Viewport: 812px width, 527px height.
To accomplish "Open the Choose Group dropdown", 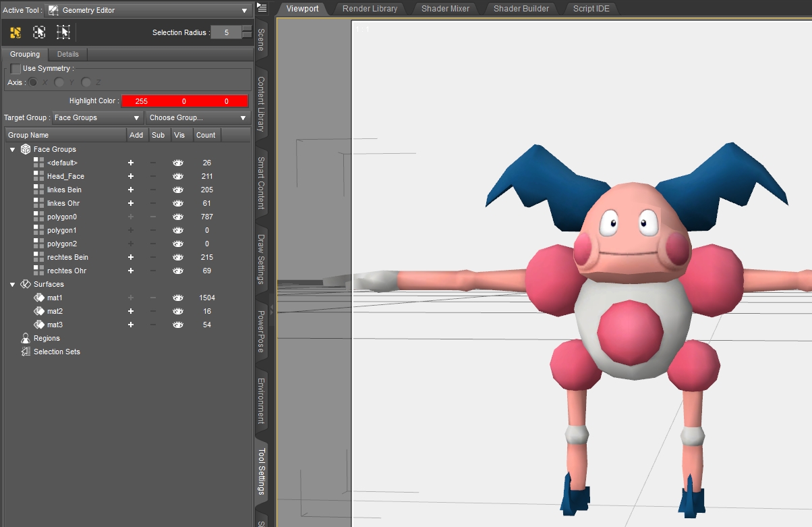I will pyautogui.click(x=198, y=117).
